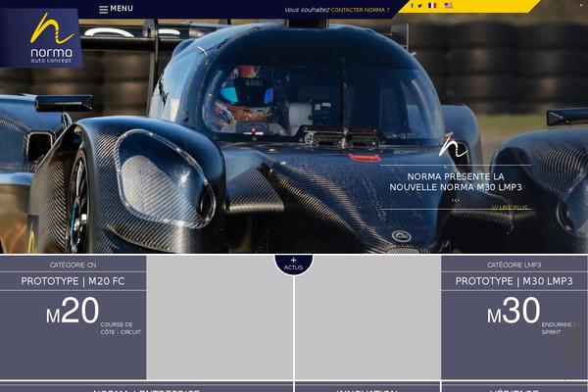Click the LIRE PLUS link
Viewport: 588px width, 392px height.
[511, 207]
